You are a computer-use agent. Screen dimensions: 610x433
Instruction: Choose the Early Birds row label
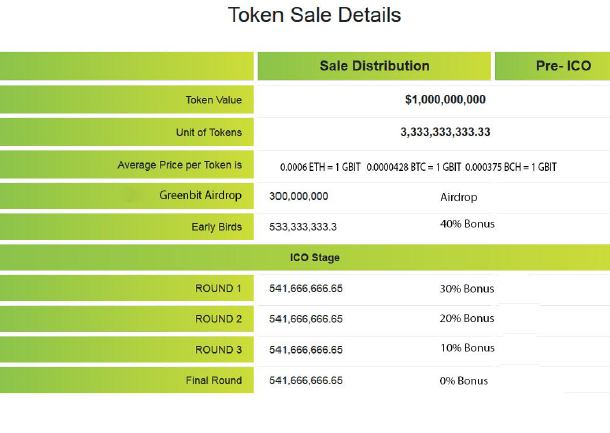click(x=216, y=227)
